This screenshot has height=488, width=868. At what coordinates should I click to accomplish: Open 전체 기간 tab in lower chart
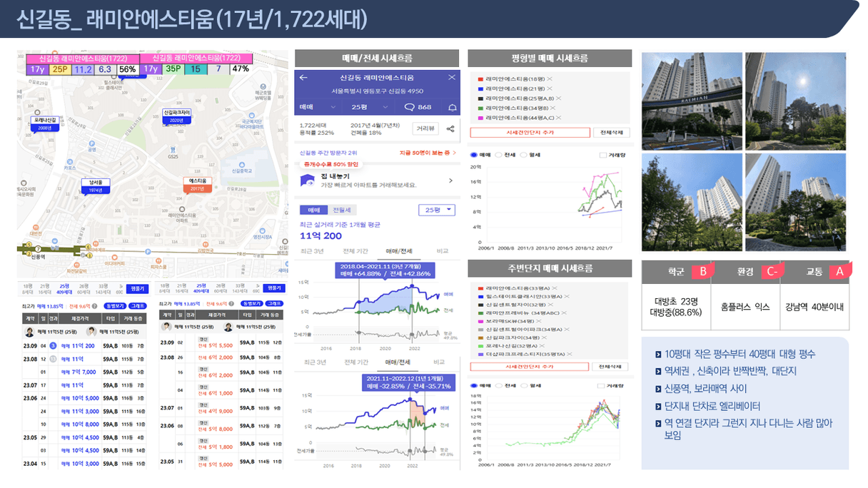point(358,362)
